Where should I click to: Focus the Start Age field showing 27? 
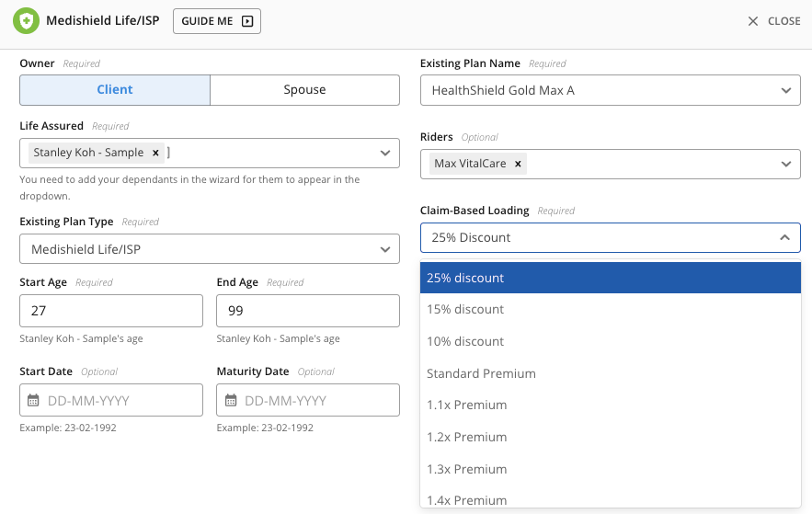111,311
